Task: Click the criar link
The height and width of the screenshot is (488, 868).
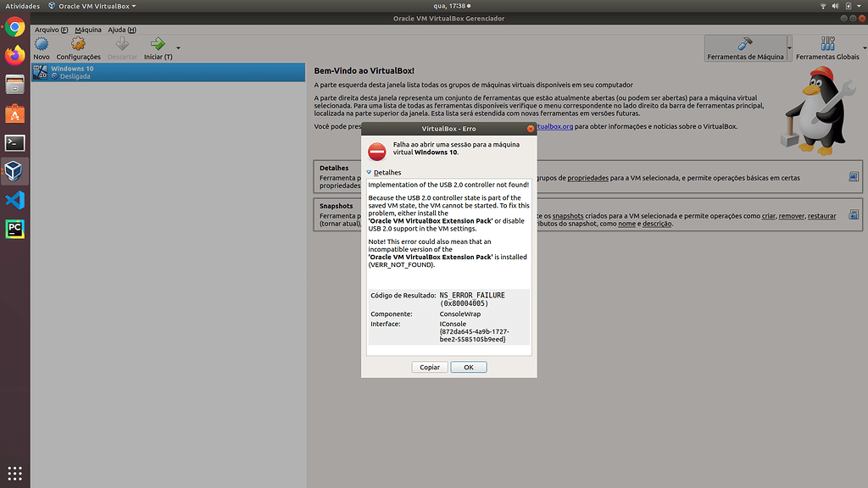Action: click(x=768, y=216)
